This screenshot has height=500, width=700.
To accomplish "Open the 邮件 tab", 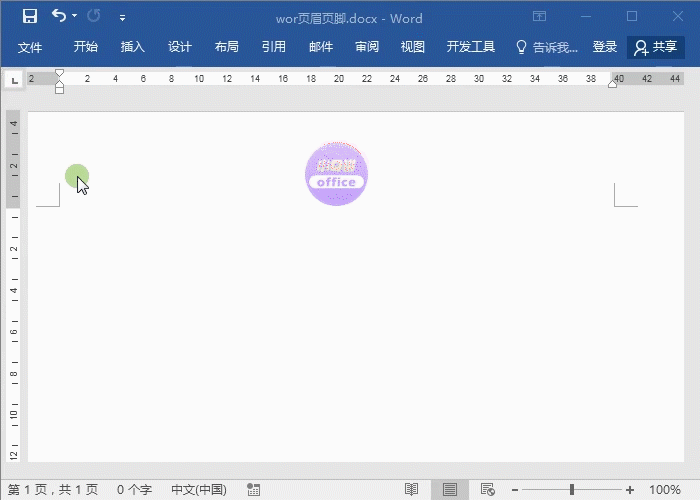I will click(x=321, y=47).
